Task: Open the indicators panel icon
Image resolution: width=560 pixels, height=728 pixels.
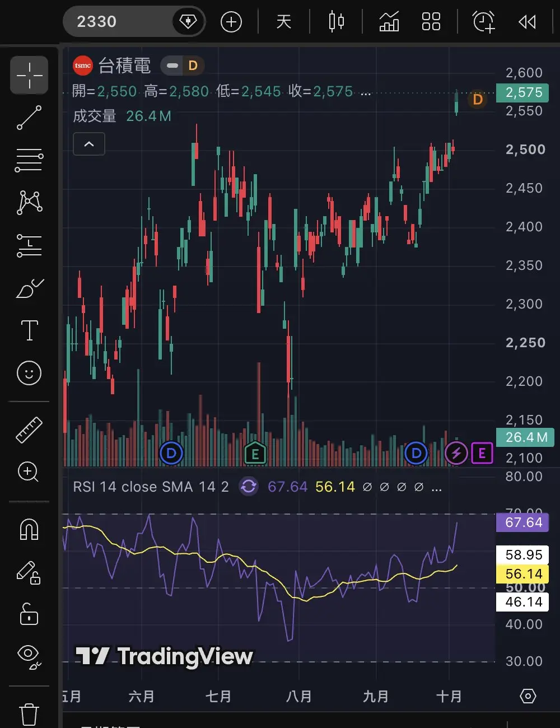Action: (x=389, y=22)
